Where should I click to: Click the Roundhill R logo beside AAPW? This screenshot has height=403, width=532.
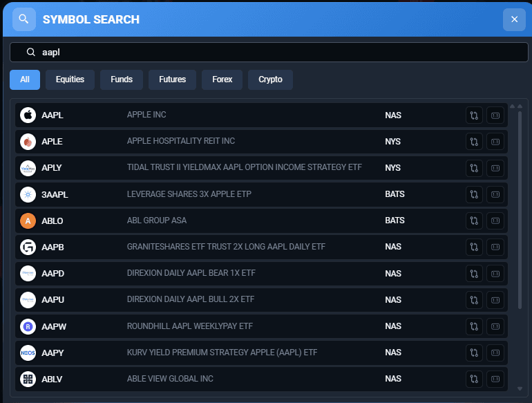click(28, 326)
